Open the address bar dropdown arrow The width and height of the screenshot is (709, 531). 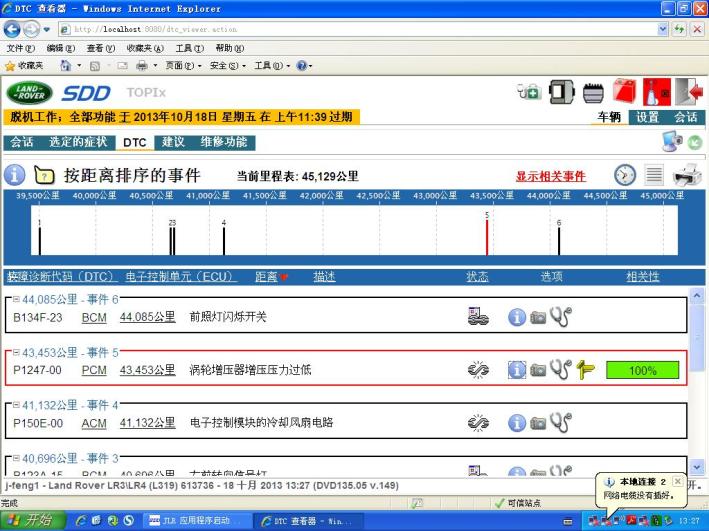tap(664, 29)
